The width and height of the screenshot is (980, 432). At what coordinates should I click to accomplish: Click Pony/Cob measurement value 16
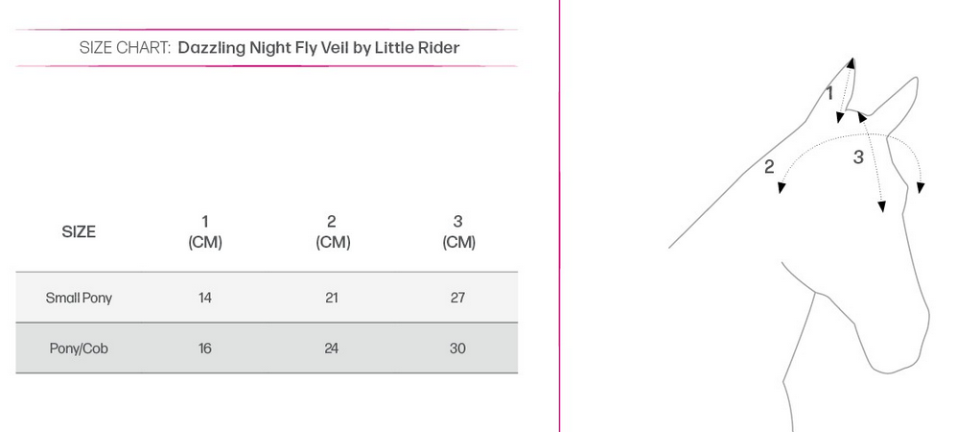(205, 348)
